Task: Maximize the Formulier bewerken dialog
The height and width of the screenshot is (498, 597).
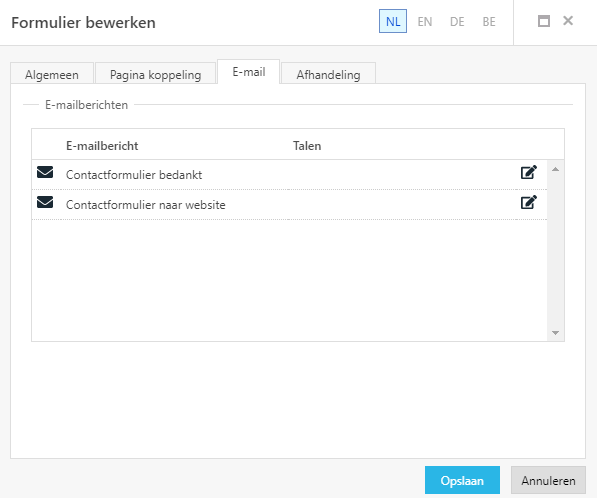Action: pos(544,21)
